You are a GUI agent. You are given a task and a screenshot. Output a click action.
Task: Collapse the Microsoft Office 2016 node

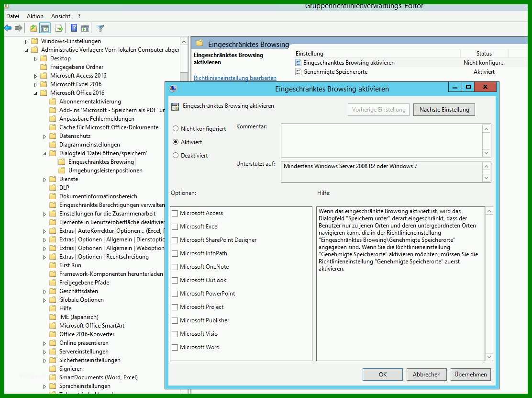(35, 93)
